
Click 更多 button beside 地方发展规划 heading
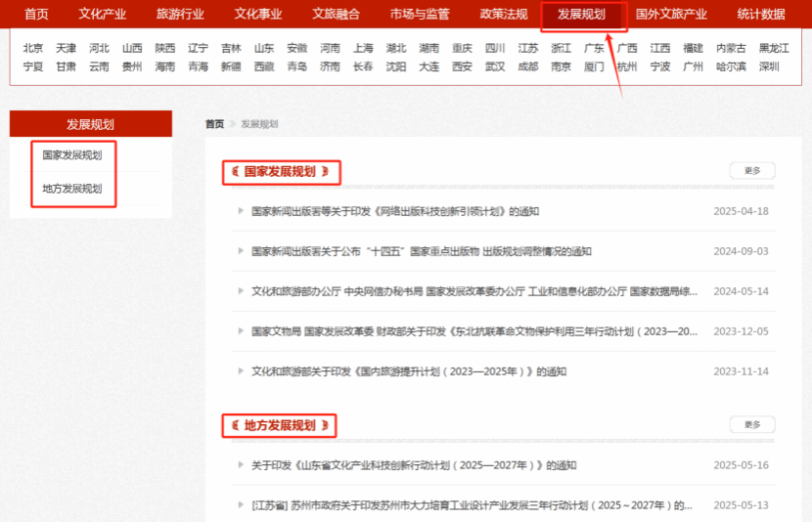pyautogui.click(x=751, y=425)
